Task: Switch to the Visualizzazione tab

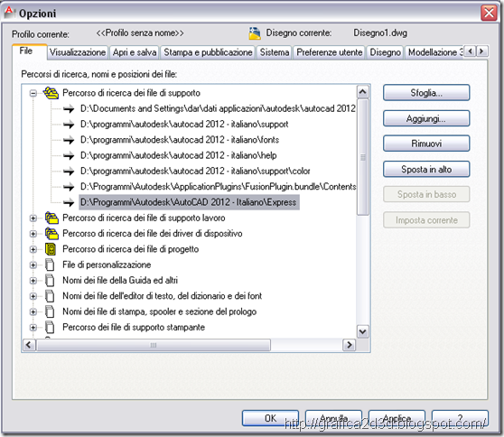Action: [78, 52]
